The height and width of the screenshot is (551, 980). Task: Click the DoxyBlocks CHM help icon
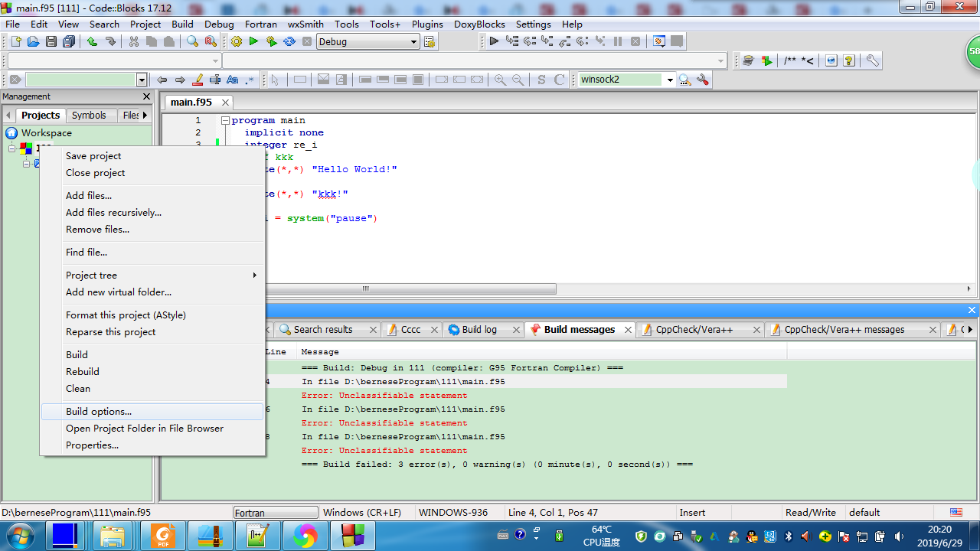click(848, 60)
